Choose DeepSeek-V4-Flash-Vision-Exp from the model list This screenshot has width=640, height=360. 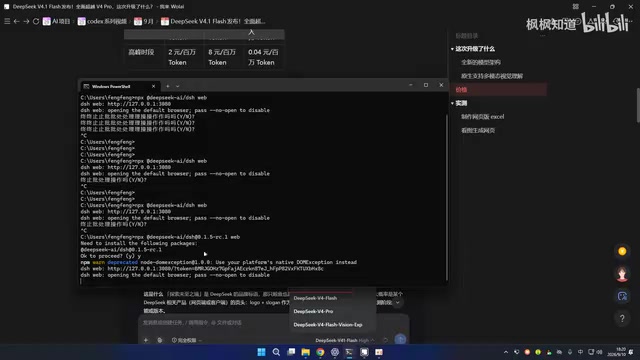click(x=328, y=325)
